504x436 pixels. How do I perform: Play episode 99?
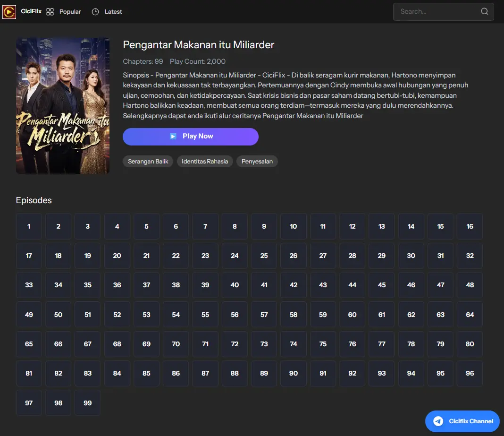point(87,403)
